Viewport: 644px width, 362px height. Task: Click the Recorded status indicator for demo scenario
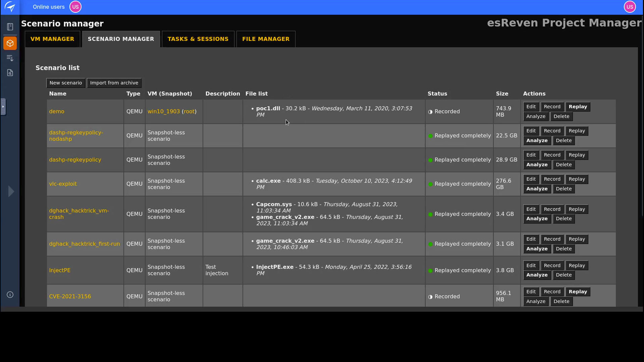pos(430,112)
